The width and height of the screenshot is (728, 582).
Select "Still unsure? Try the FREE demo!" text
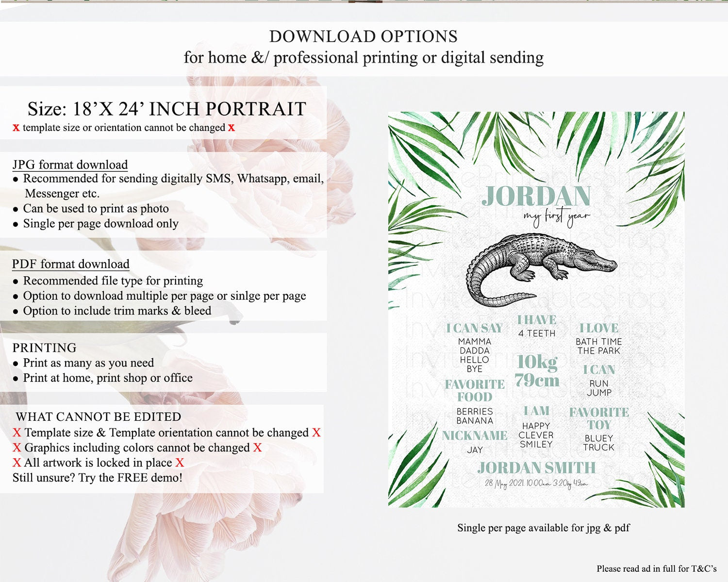(x=98, y=478)
